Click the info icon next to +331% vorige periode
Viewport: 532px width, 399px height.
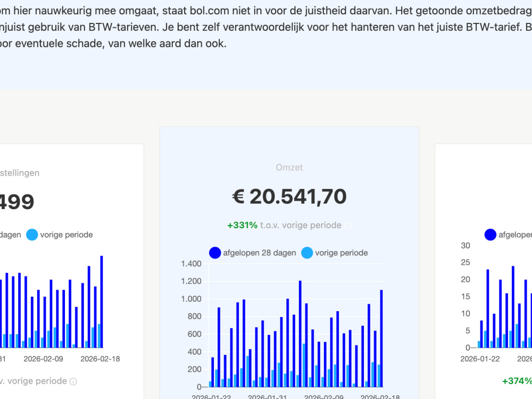point(348,226)
